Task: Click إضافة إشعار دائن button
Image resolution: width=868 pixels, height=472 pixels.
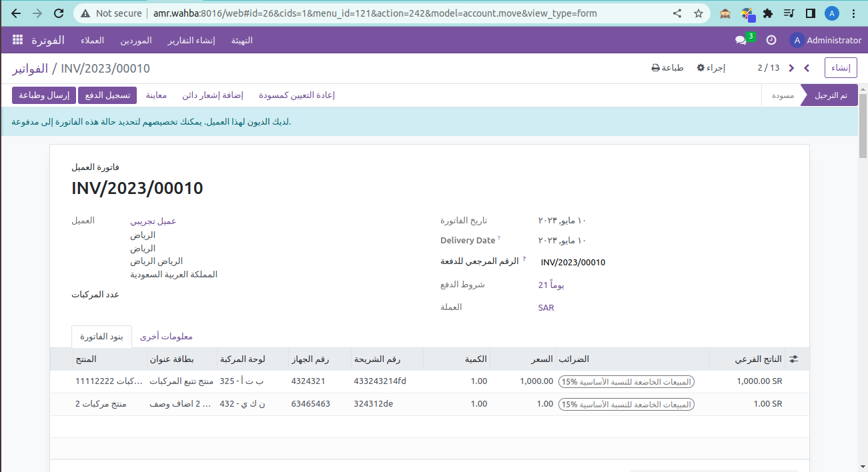Action: coord(213,95)
